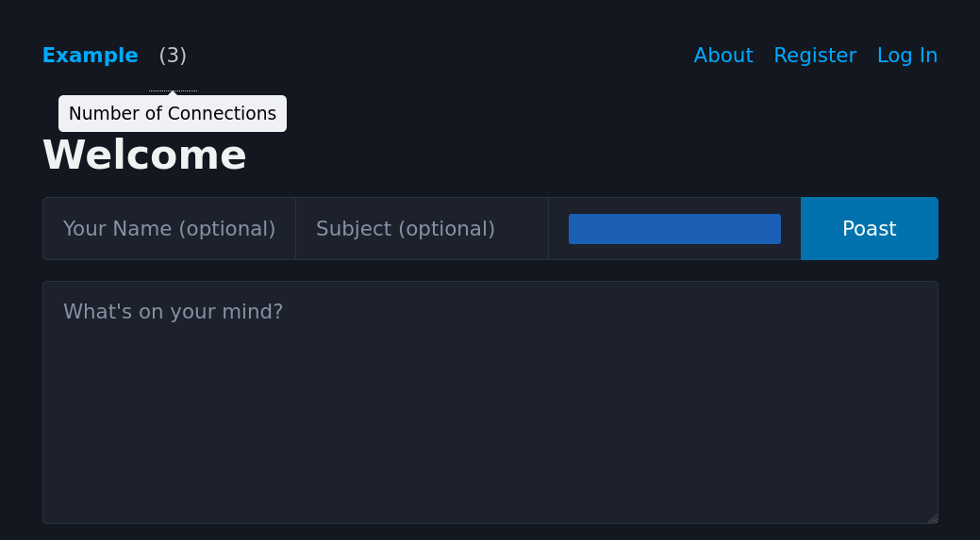Image resolution: width=980 pixels, height=540 pixels.
Task: Click the Number of Connections tooltip
Action: pyautogui.click(x=173, y=114)
